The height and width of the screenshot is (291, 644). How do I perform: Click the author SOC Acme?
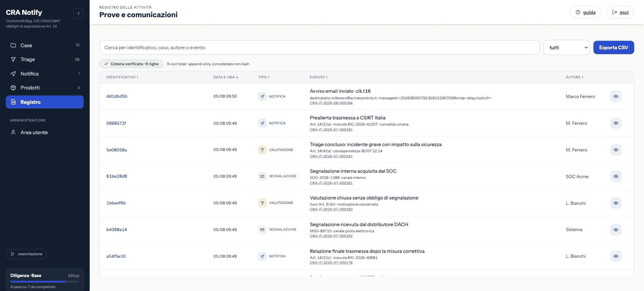point(577,176)
